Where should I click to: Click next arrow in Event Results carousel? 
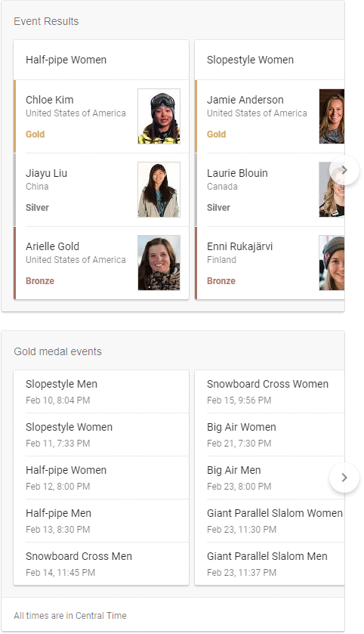344,170
